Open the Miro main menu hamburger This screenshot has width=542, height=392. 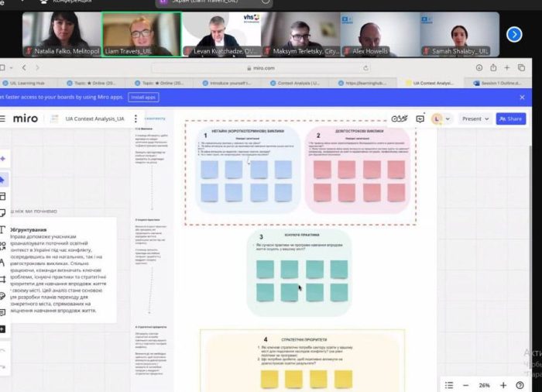coord(4,119)
